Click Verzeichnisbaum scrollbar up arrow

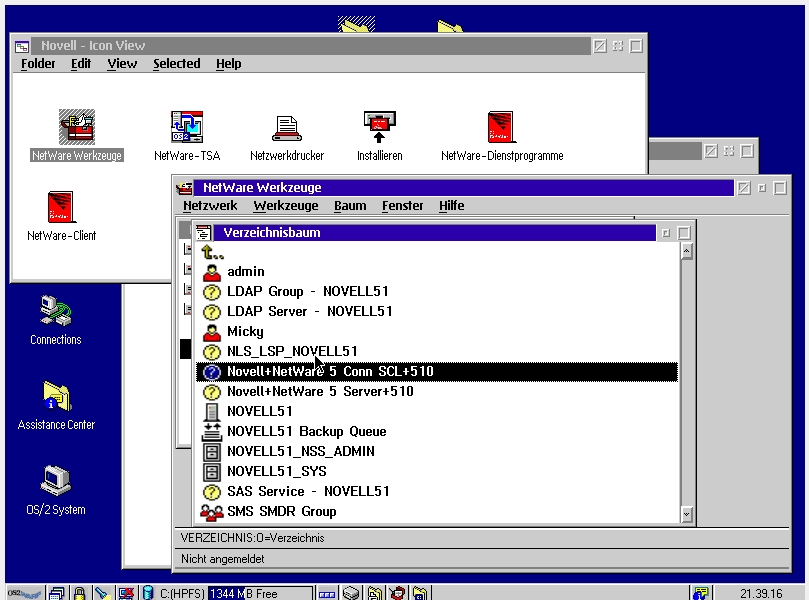pyautogui.click(x=686, y=252)
